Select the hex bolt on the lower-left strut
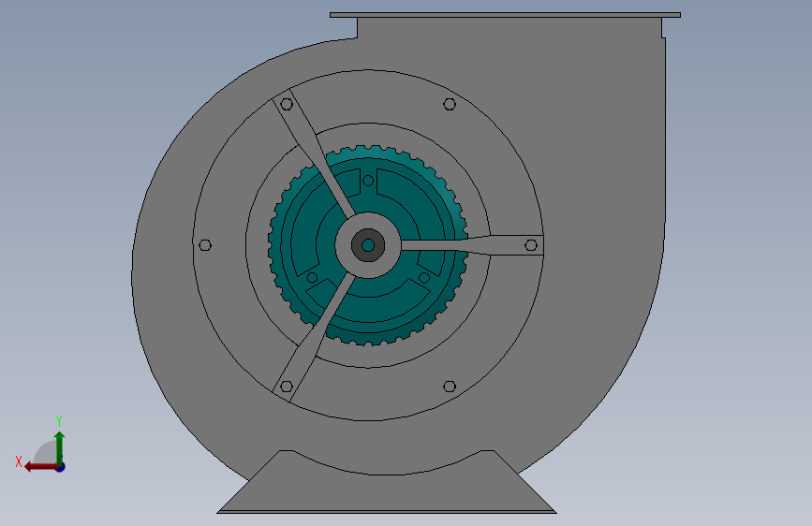 (x=287, y=387)
